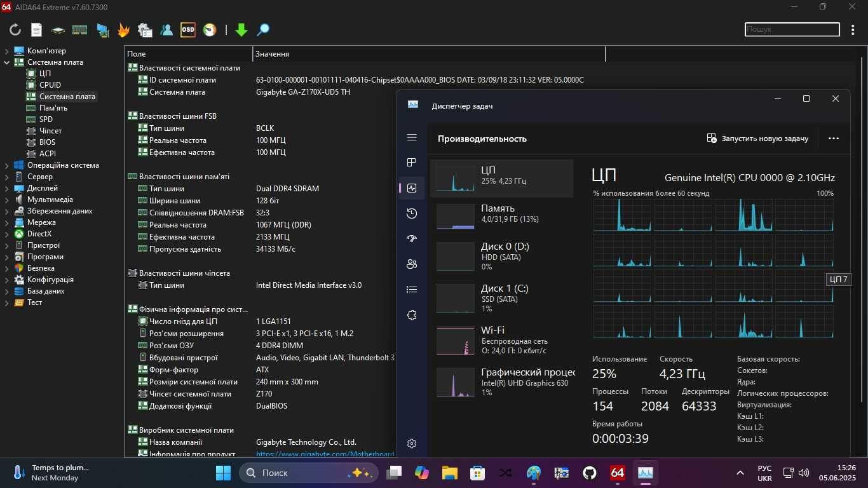Click Запустить новую задачу in Task Manager
868x488 pixels.
click(757, 139)
